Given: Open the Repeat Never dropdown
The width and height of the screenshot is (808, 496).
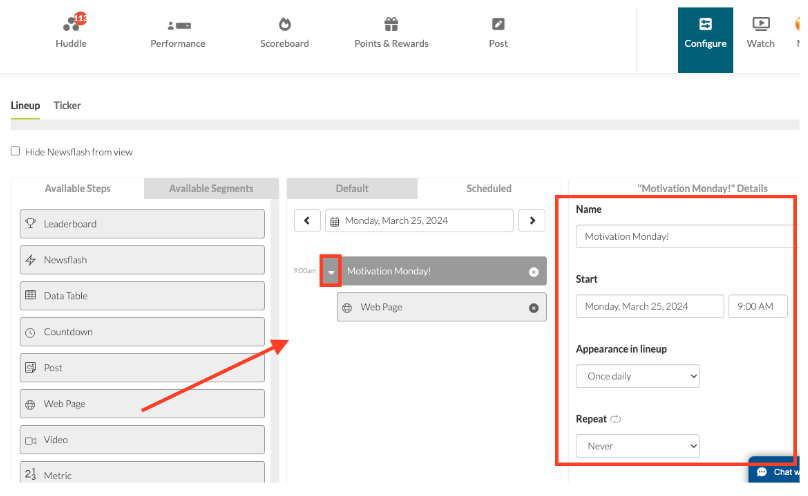Looking at the screenshot, I should (x=638, y=446).
